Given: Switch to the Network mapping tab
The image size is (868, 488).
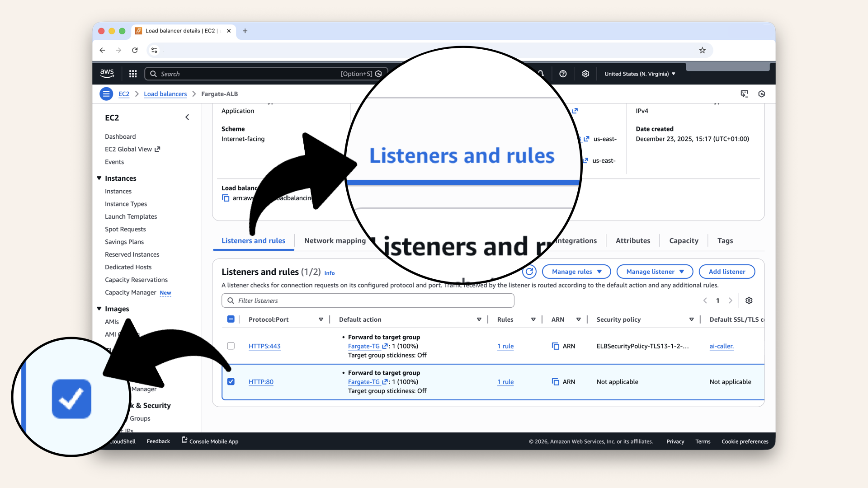Looking at the screenshot, I should point(335,240).
